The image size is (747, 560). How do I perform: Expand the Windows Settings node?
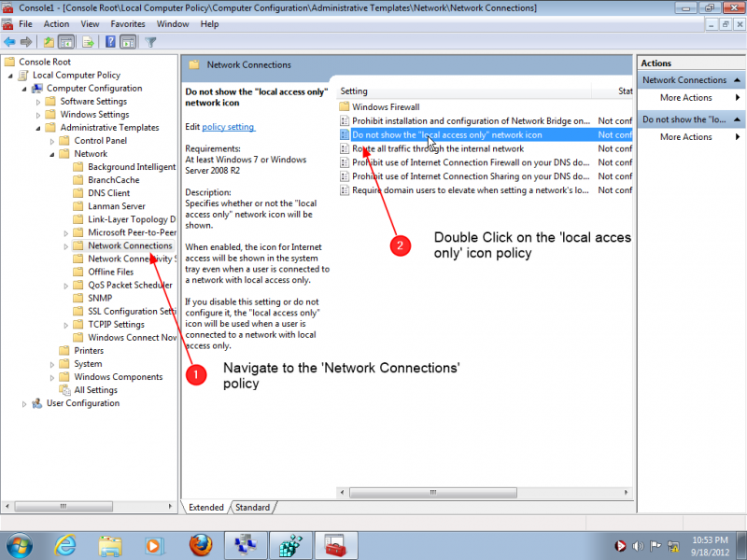point(38,115)
